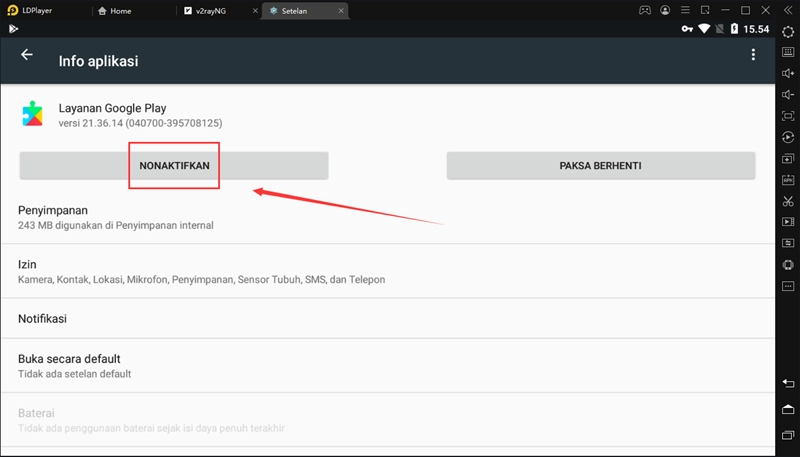Click the Android back icon in sidebar
Screen dimensions: 800x457
[788, 384]
